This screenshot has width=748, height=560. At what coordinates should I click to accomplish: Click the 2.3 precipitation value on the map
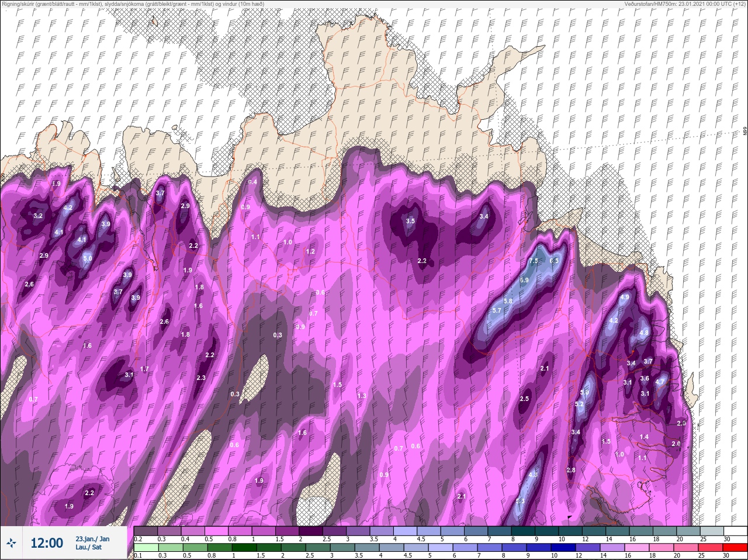tap(201, 378)
